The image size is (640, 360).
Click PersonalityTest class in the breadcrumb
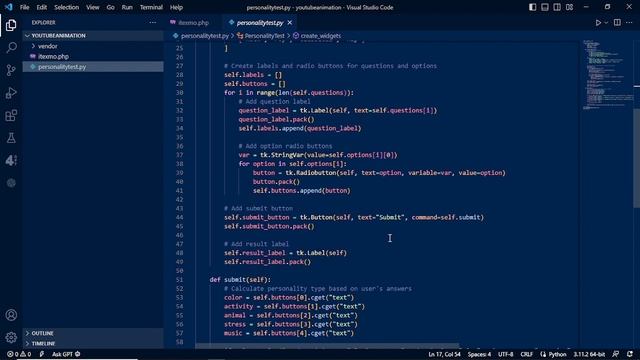tap(264, 36)
